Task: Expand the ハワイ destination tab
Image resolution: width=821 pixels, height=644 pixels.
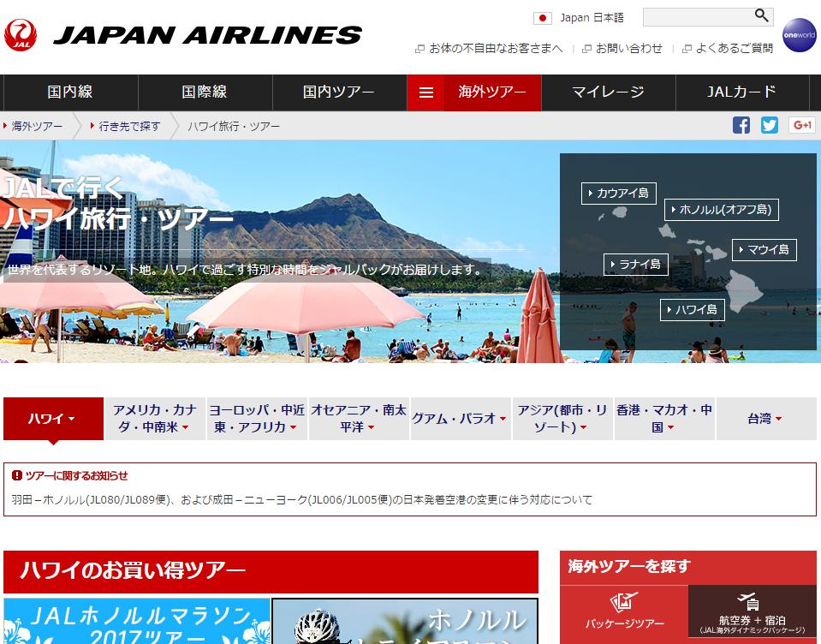Action: (x=53, y=418)
